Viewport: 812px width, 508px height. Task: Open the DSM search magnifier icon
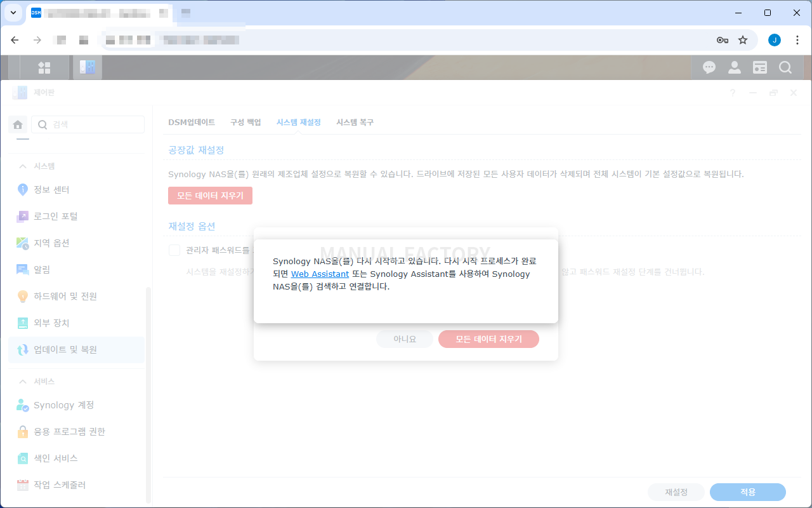(785, 67)
